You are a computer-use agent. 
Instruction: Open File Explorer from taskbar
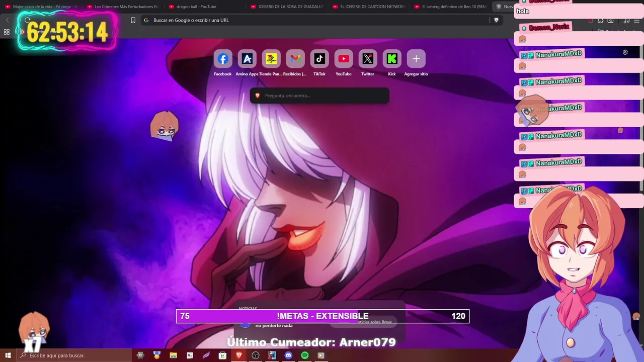[x=173, y=355]
